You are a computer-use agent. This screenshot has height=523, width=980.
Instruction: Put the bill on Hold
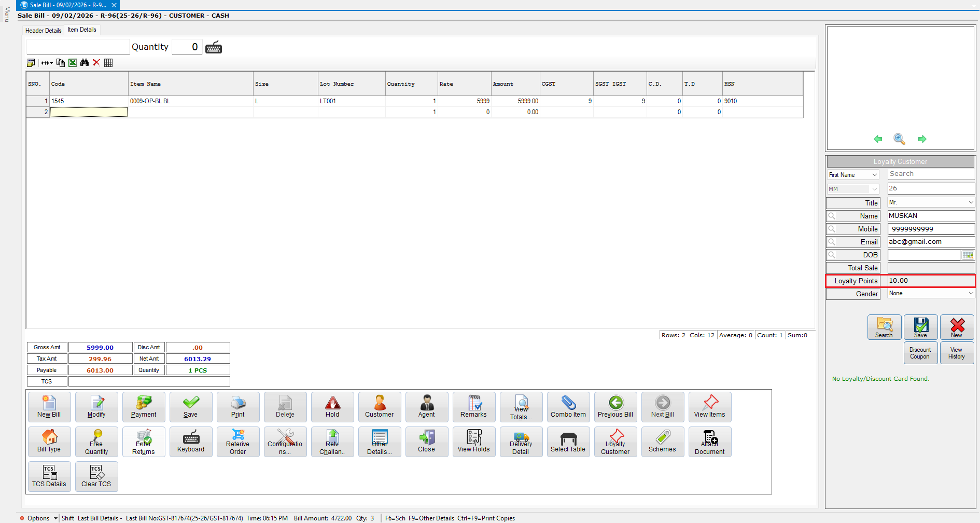click(332, 407)
